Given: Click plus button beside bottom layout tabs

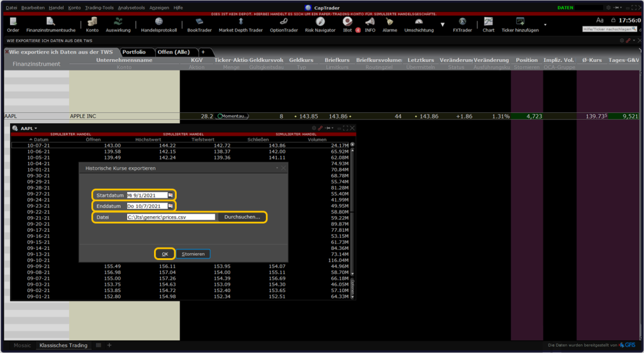Looking at the screenshot, I should pyautogui.click(x=109, y=345).
